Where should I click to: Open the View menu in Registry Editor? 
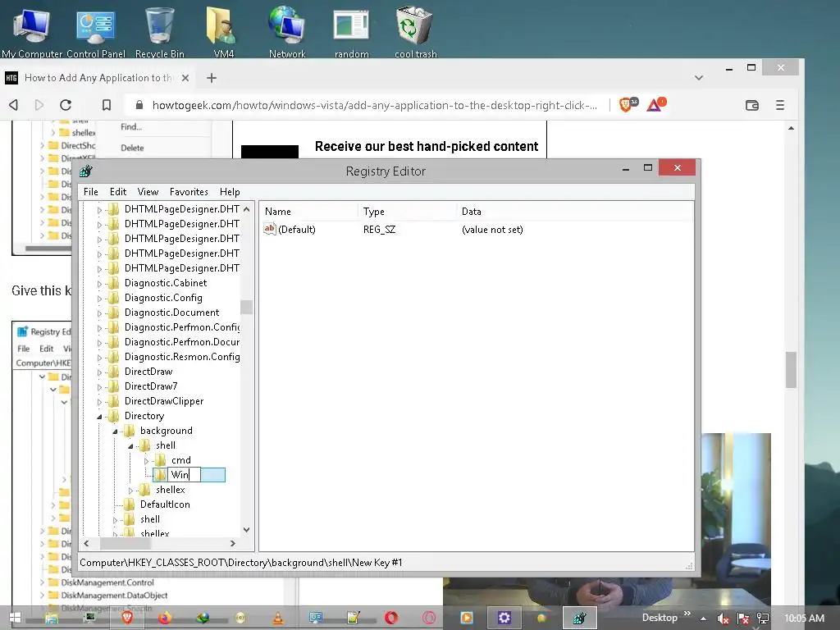148,192
